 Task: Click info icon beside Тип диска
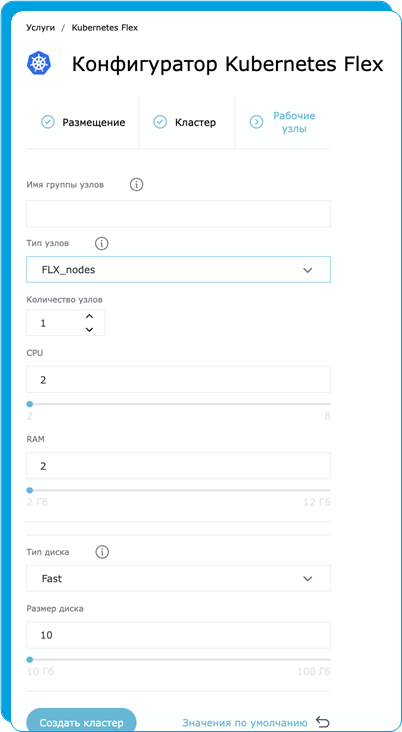(x=102, y=552)
